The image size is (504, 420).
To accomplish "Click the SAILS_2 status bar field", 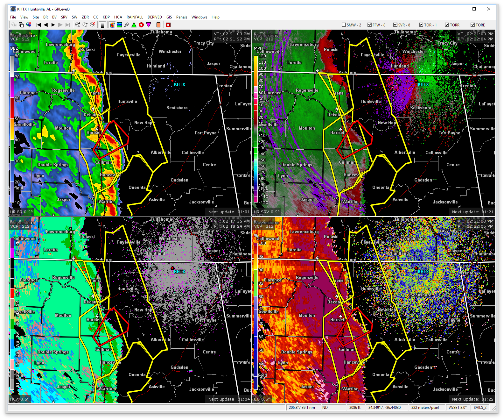I will (480, 408).
